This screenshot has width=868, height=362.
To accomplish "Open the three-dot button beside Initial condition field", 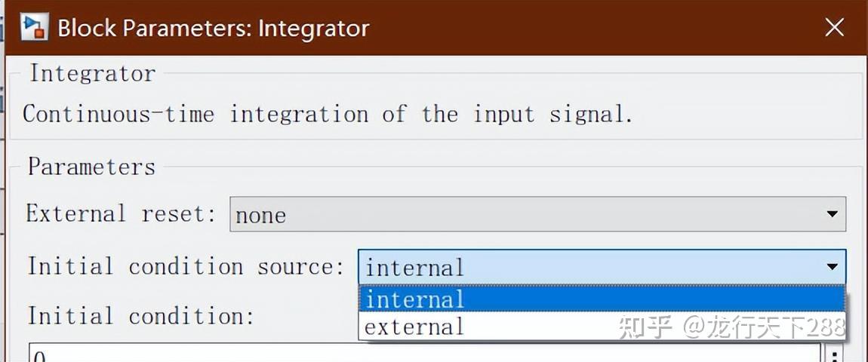I will 834,354.
